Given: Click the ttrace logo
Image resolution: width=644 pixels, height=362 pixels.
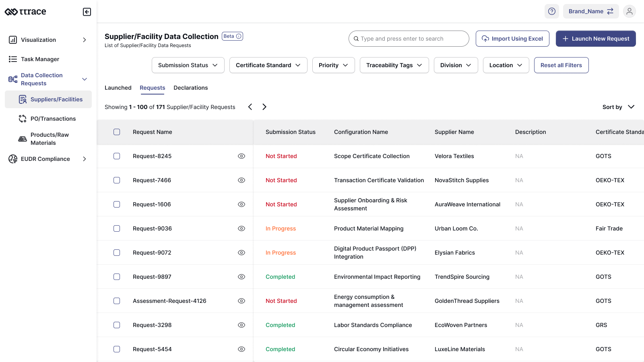Looking at the screenshot, I should (25, 12).
